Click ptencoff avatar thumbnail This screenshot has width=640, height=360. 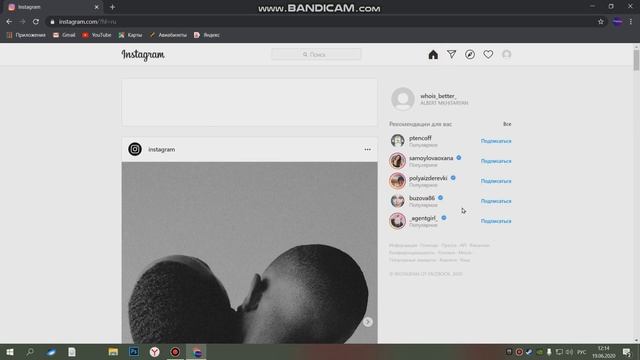(398, 141)
